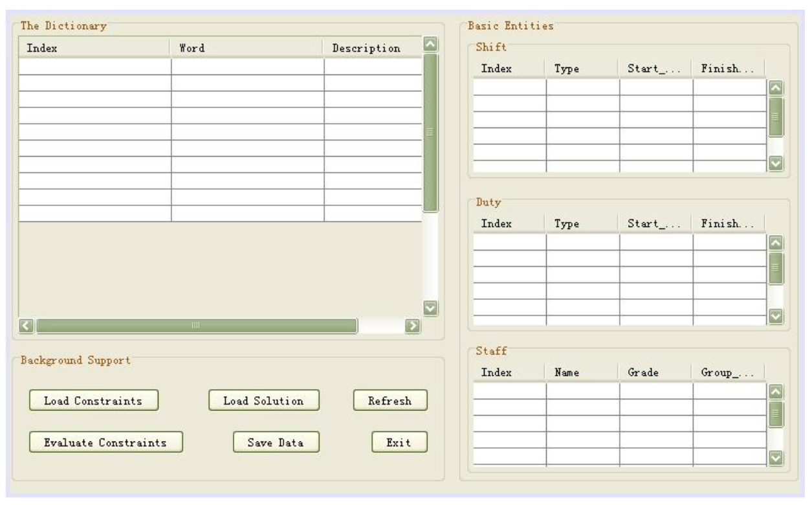The width and height of the screenshot is (812, 505).
Task: Click the Save Data button
Action: (x=276, y=442)
